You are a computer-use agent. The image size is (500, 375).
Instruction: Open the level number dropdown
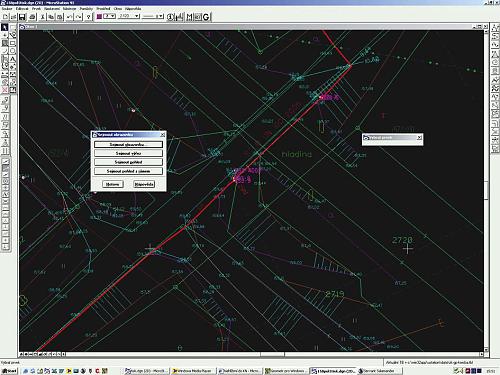pos(129,16)
